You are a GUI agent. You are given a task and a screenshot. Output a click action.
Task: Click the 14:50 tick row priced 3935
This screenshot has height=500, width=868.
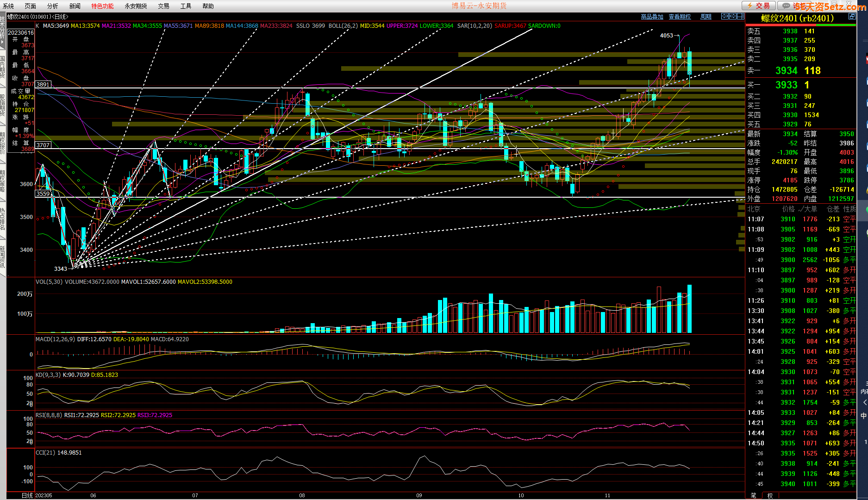(x=801, y=443)
